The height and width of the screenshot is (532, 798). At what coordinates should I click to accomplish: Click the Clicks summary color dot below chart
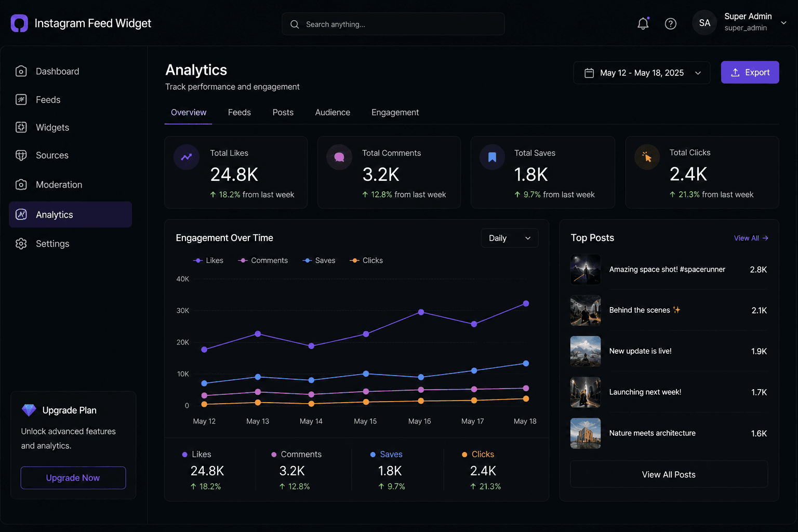click(x=464, y=455)
